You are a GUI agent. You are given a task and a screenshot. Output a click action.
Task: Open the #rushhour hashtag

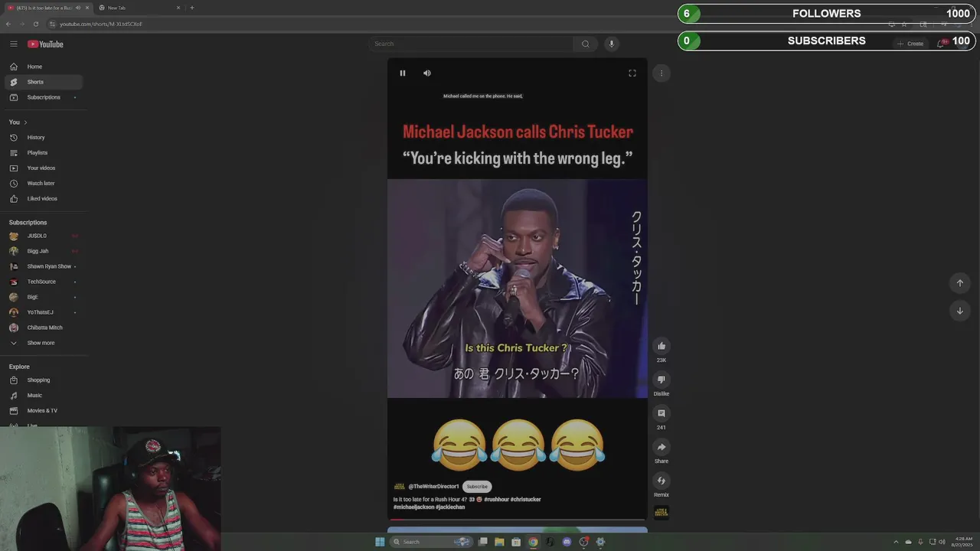496,499
